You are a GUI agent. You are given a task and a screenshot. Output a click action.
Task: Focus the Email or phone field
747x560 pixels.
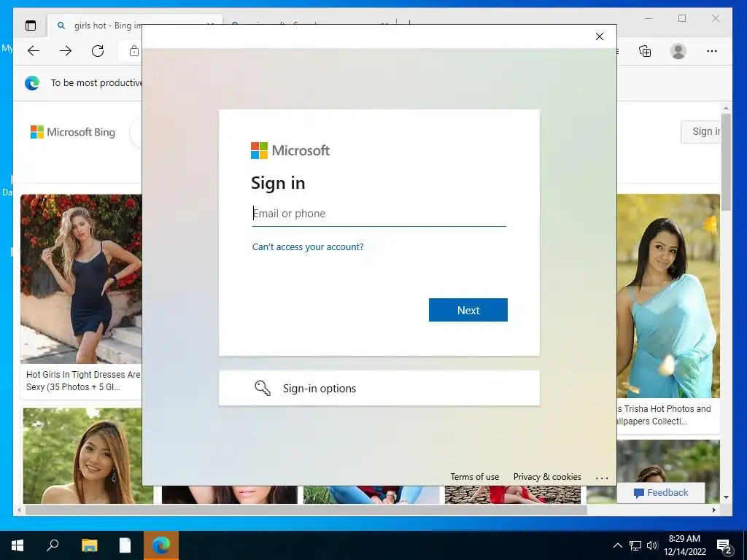(x=379, y=214)
